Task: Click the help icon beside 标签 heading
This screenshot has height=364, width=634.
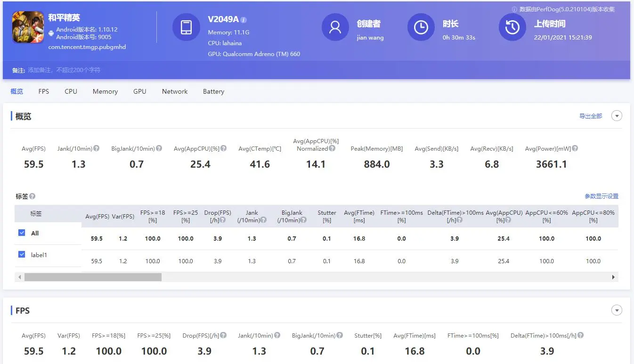Action: (x=32, y=196)
